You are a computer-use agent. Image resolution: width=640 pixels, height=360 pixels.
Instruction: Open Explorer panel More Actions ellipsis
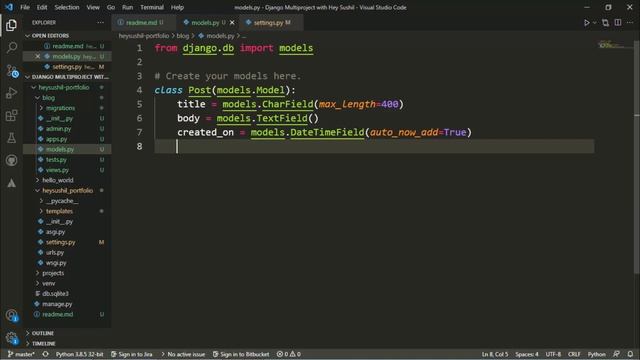coord(100,22)
